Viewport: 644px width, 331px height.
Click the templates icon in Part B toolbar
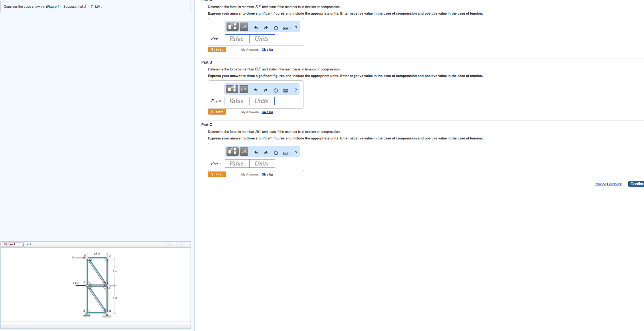point(232,89)
